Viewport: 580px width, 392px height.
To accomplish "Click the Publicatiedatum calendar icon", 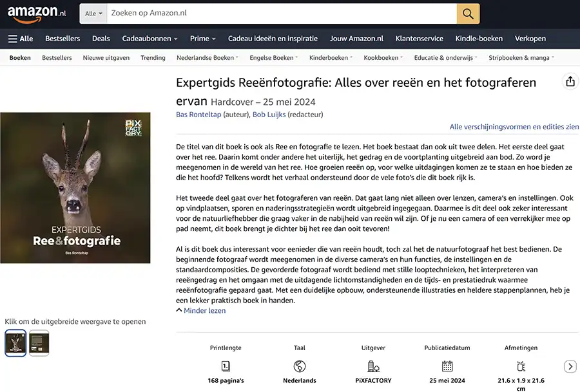I will (447, 366).
